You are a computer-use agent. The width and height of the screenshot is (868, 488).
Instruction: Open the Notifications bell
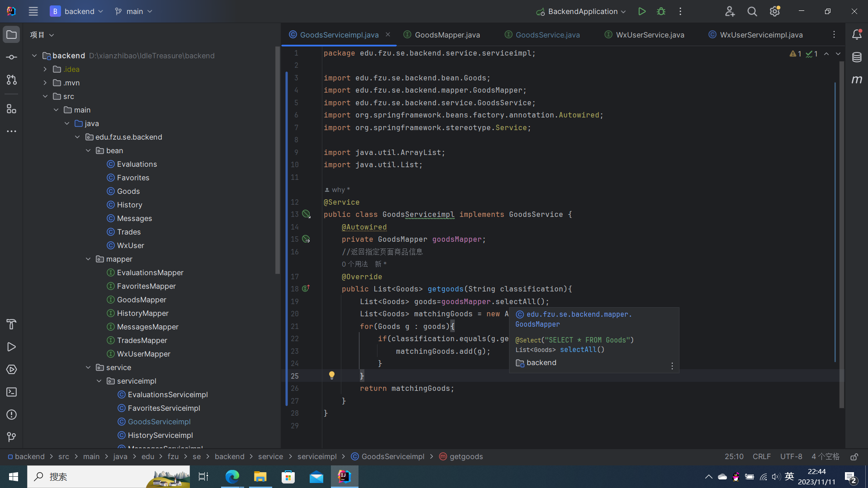[857, 35]
